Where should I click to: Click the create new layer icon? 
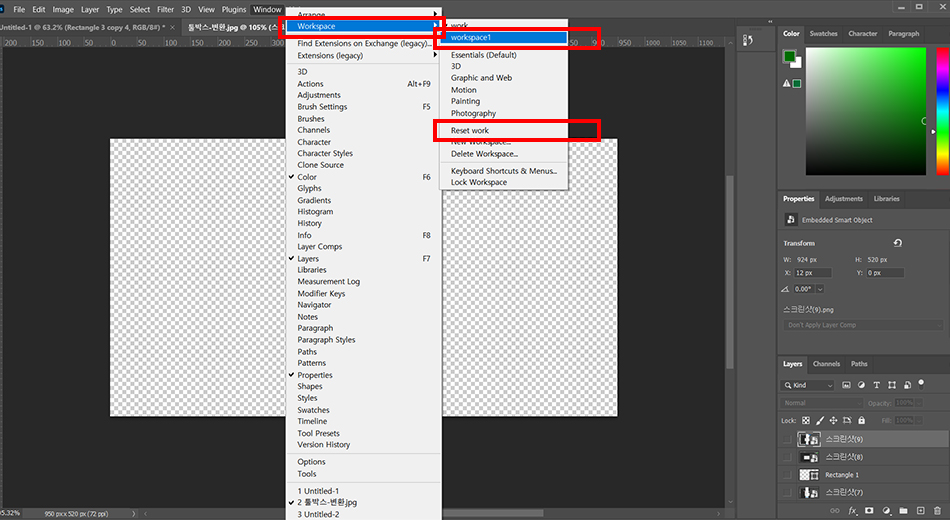[x=920, y=511]
